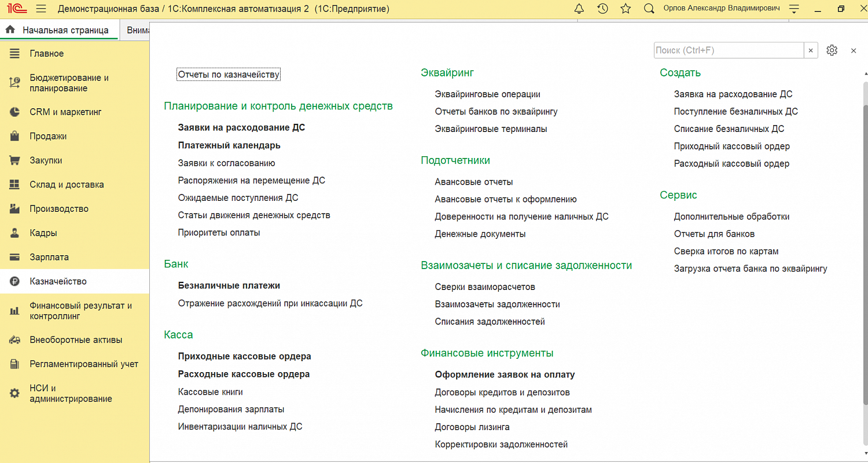Open Инвентаризации наличных ДС
This screenshot has height=463, width=868.
(x=240, y=427)
